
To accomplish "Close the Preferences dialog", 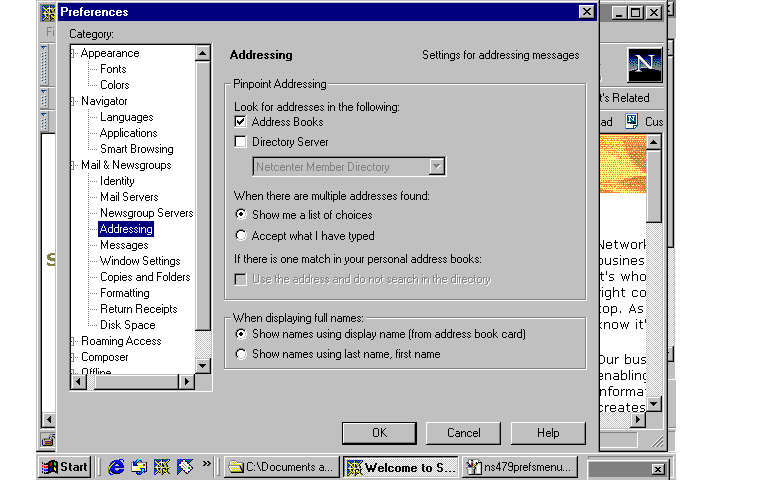I will coord(586,12).
